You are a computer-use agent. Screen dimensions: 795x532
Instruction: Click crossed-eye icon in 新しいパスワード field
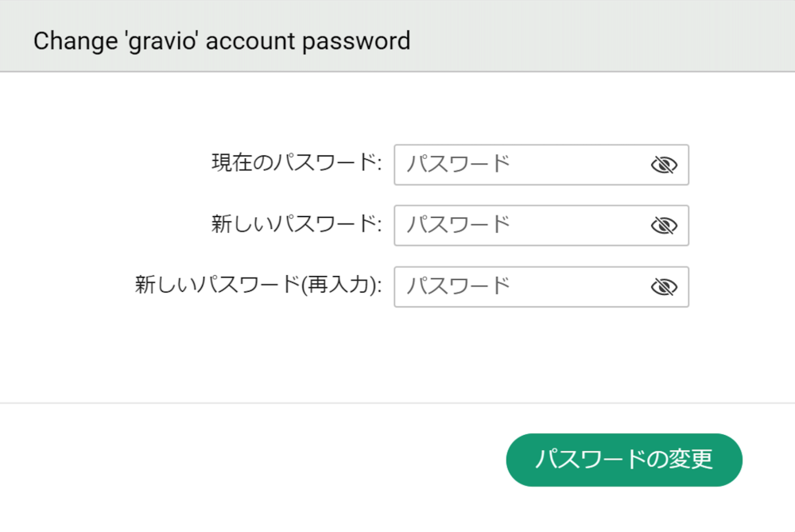pyautogui.click(x=664, y=226)
